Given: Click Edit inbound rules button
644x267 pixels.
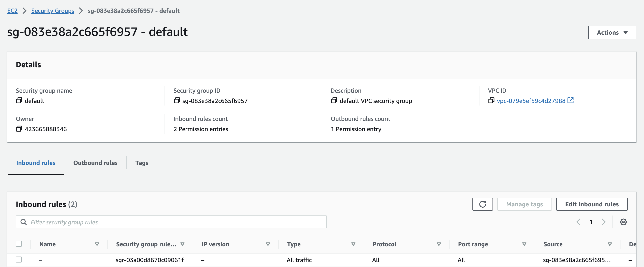Looking at the screenshot, I should [x=591, y=204].
